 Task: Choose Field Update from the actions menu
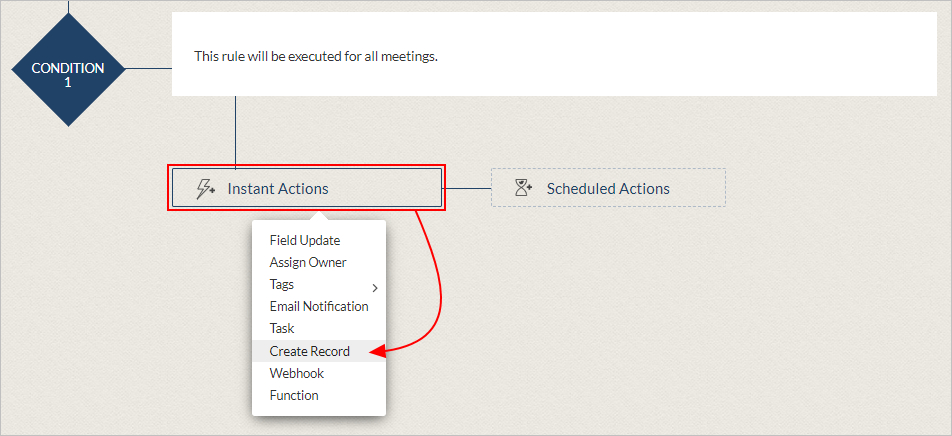[x=305, y=240]
